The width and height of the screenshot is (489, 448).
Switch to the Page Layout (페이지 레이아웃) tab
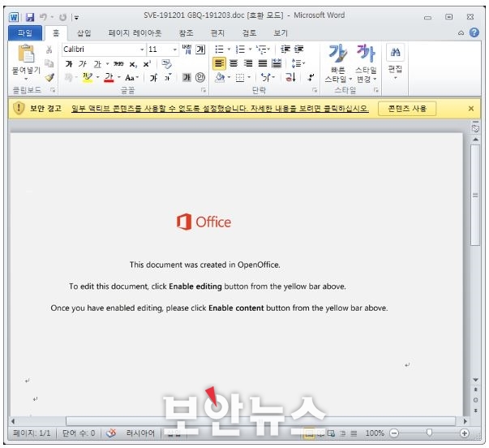pos(135,33)
